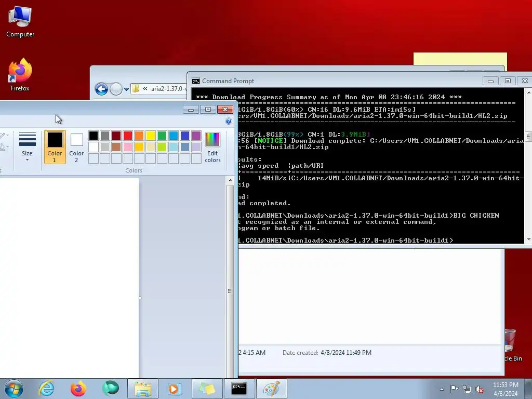Pick the white color swatch
Viewport: 532px width, 399px height.
pos(94,147)
